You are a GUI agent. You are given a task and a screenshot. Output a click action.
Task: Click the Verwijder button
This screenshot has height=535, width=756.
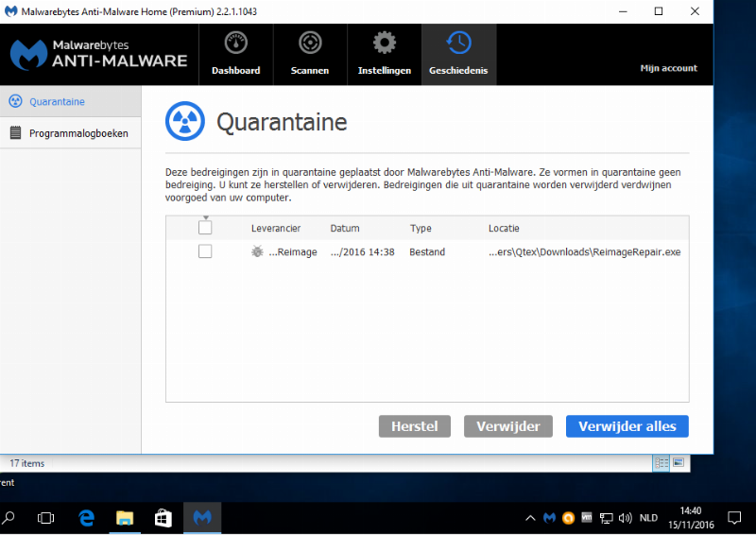coord(508,426)
